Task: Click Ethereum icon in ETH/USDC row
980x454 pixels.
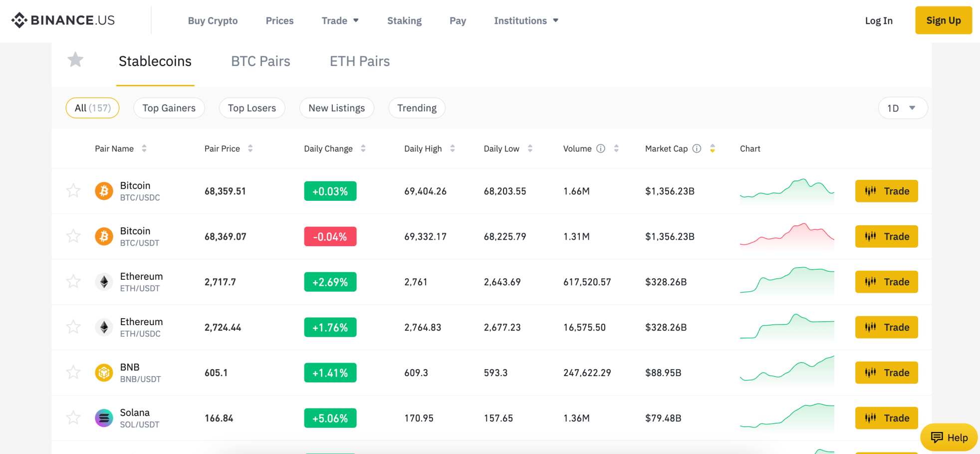Action: pyautogui.click(x=104, y=327)
